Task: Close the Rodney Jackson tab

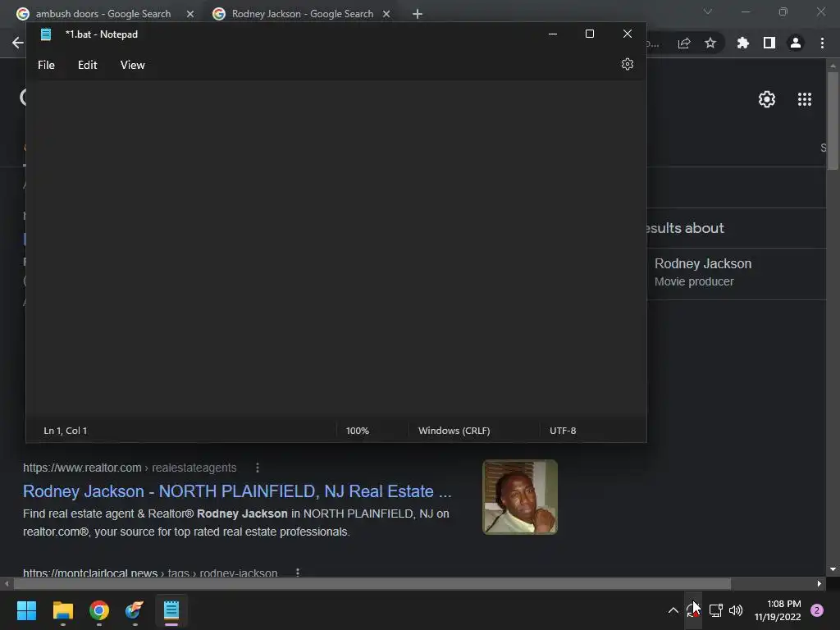Action: tap(386, 14)
